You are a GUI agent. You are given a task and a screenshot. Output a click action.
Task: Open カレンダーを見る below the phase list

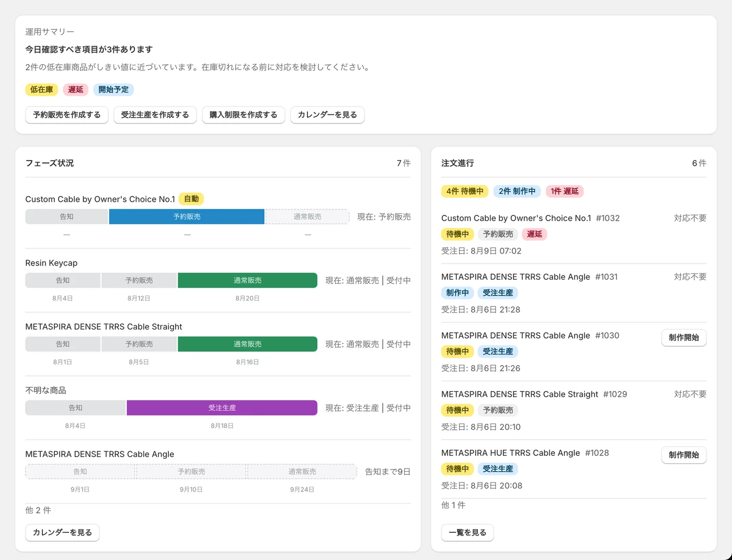(x=62, y=532)
